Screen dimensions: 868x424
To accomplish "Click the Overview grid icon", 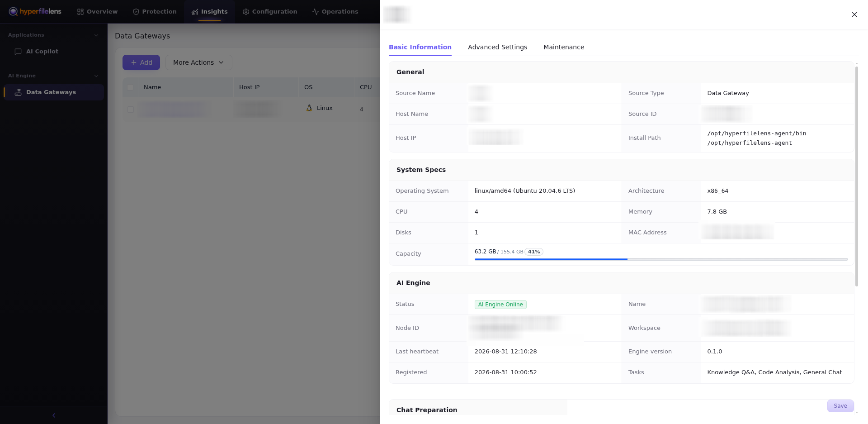I will tap(80, 12).
